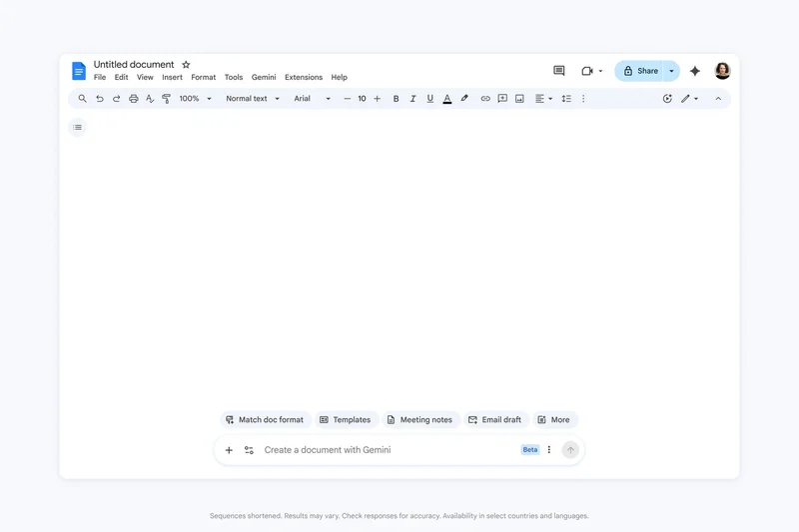Toggle bold formatting
Image resolution: width=799 pixels, height=532 pixels.
[396, 99]
